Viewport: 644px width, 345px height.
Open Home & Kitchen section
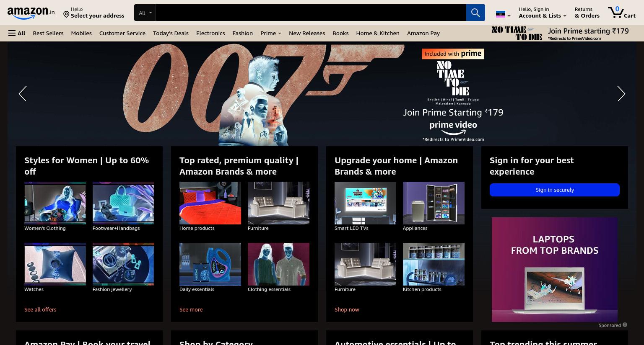pyautogui.click(x=378, y=33)
